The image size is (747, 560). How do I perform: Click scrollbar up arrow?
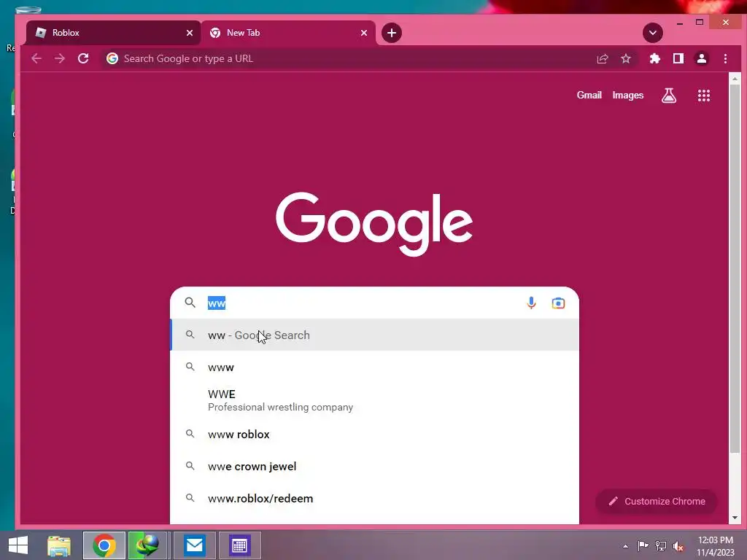(x=735, y=78)
